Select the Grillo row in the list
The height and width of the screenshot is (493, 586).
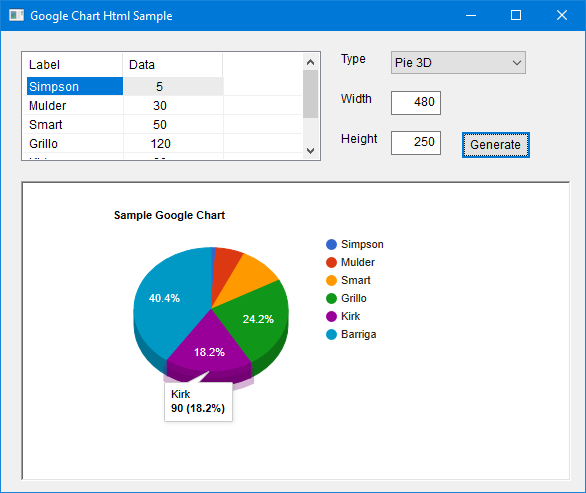pos(162,144)
